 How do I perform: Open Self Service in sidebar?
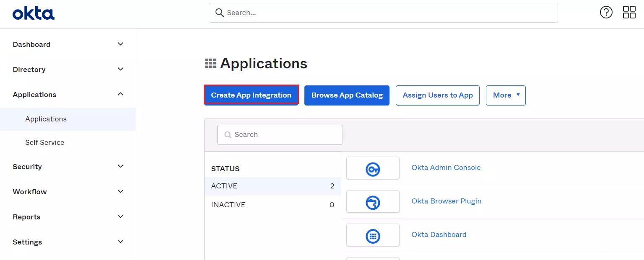(68, 143)
